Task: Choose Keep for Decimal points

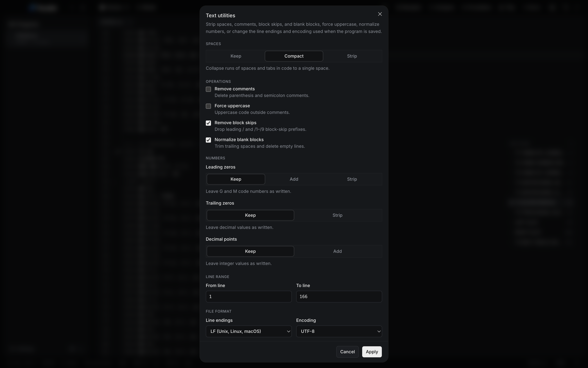Action: (x=250, y=251)
